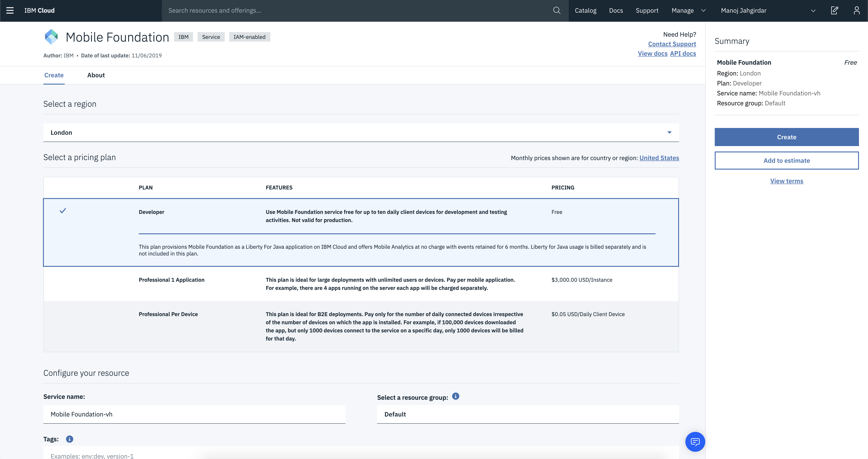Open the Catalog menu item

[585, 10]
